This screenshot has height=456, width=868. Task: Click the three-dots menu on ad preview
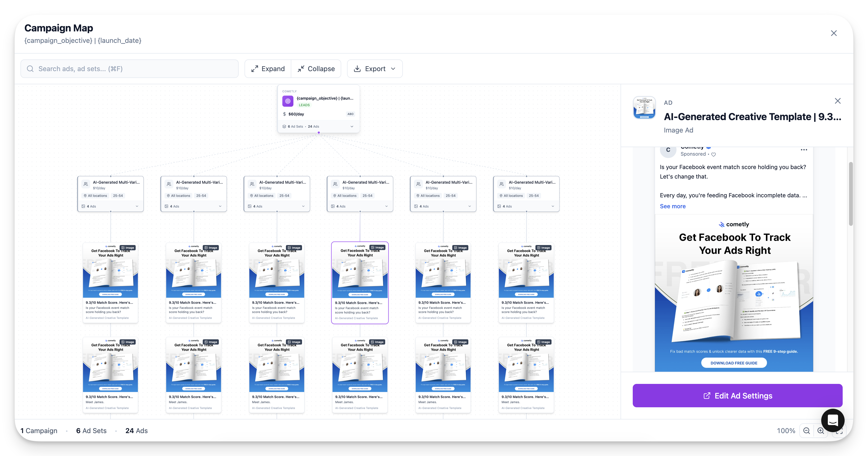(804, 150)
